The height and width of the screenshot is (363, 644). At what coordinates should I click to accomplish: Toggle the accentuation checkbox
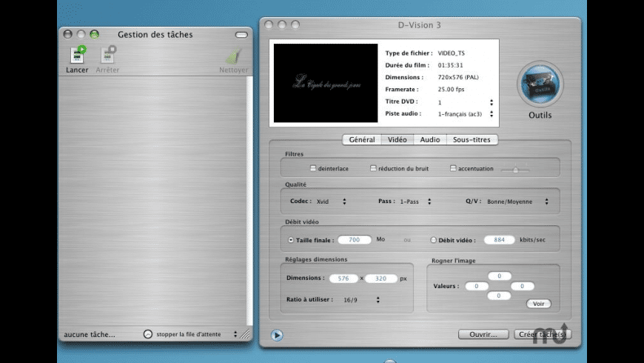coord(453,168)
